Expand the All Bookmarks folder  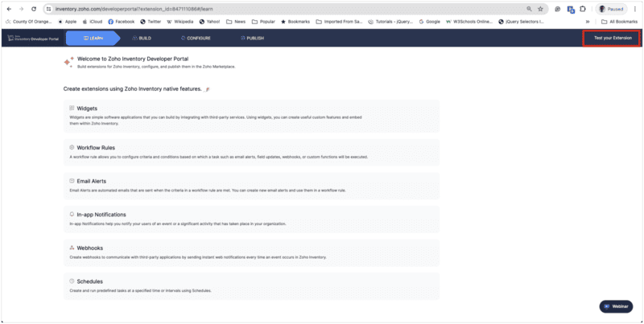click(621, 21)
